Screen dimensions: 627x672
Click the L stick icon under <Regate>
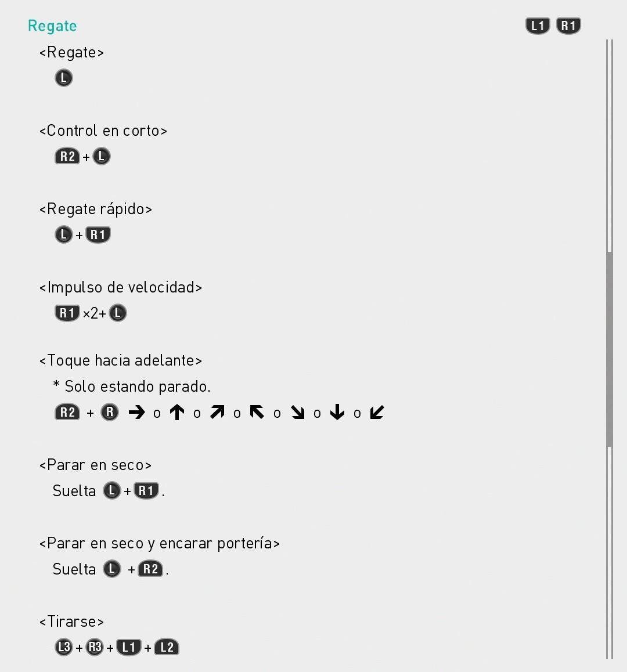64,78
